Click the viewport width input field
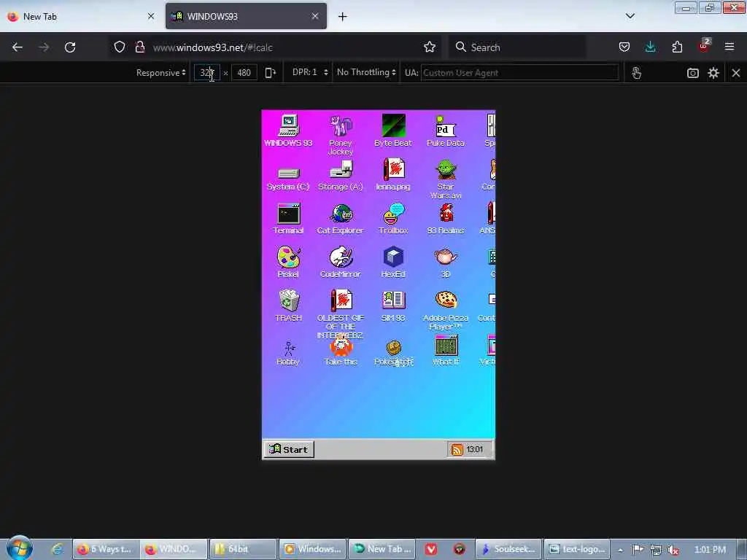 206,73
